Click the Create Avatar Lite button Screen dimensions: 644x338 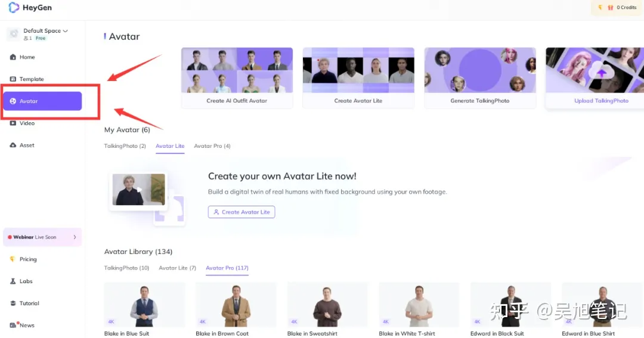[241, 212]
